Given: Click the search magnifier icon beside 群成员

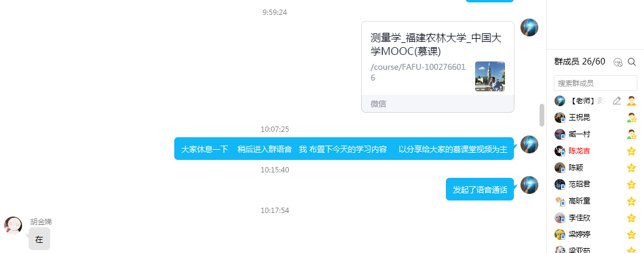Looking at the screenshot, I should click(631, 62).
